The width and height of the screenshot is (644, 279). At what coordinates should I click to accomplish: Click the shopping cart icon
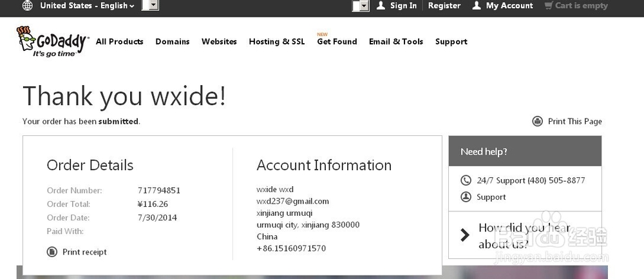(549, 6)
